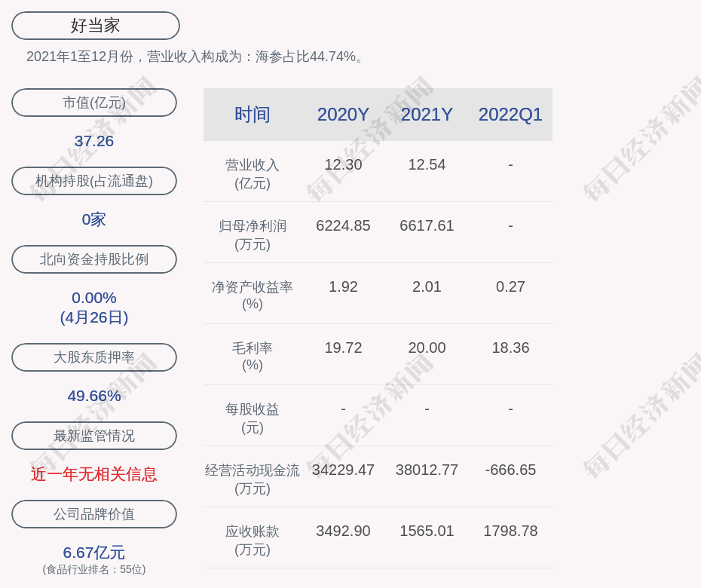
Task: Select the date note (4月26日)
Action: [94, 317]
